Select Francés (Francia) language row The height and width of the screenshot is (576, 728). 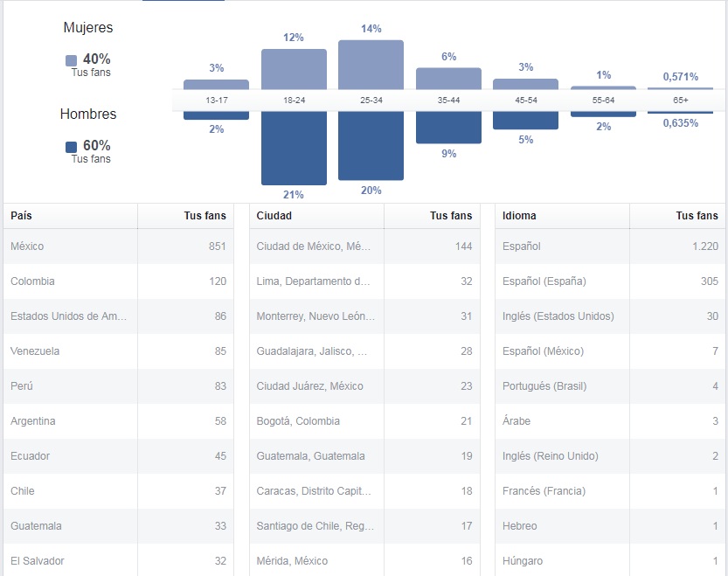coord(610,491)
